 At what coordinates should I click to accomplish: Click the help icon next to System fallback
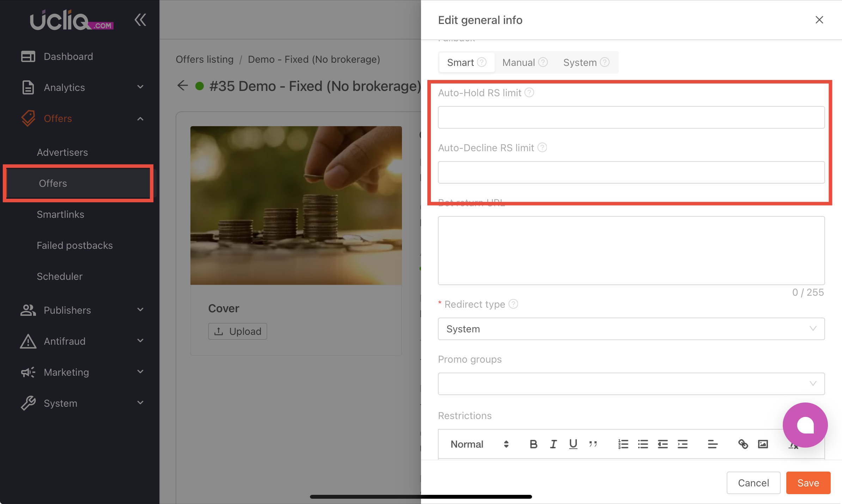(605, 62)
